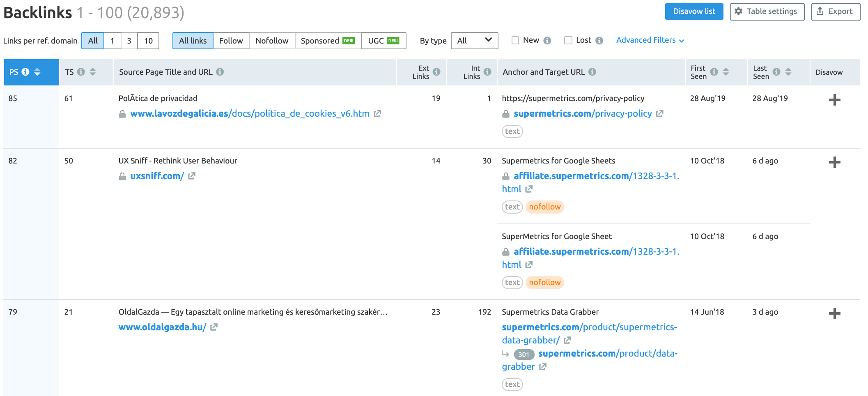Expand Advanced Filters
Image resolution: width=868 pixels, height=396 pixels.
point(650,40)
